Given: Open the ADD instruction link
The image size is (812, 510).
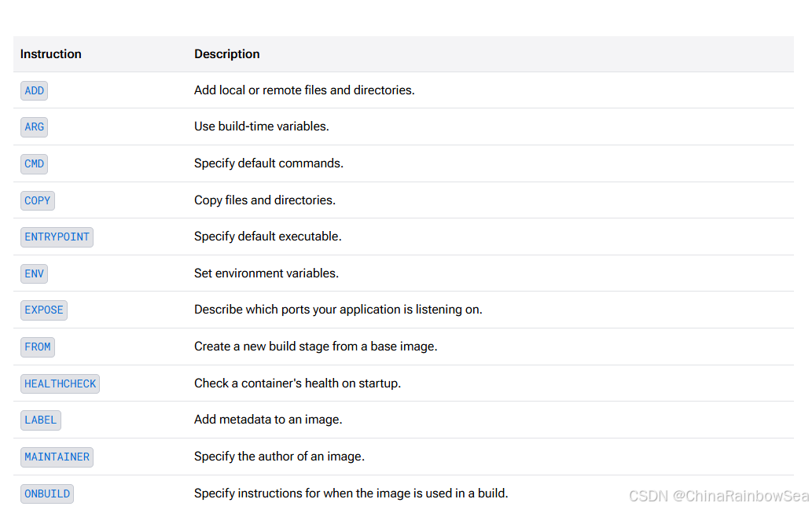Looking at the screenshot, I should tap(34, 90).
